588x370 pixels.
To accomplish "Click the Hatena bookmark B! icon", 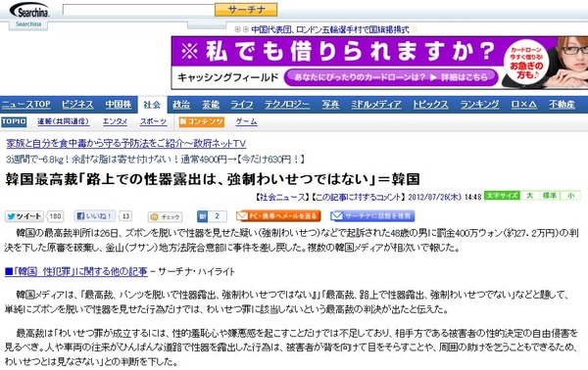I will 203,216.
